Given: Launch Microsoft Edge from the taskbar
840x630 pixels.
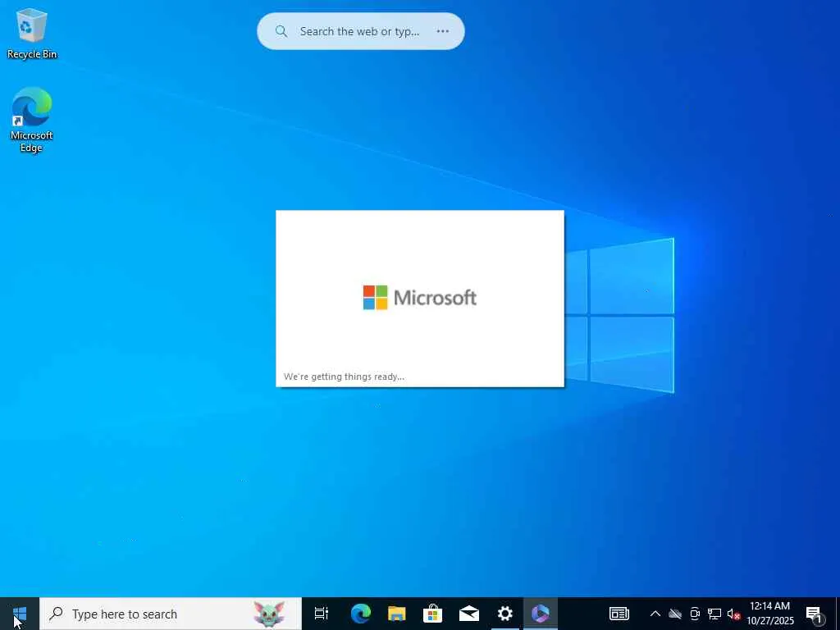Looking at the screenshot, I should click(x=361, y=614).
